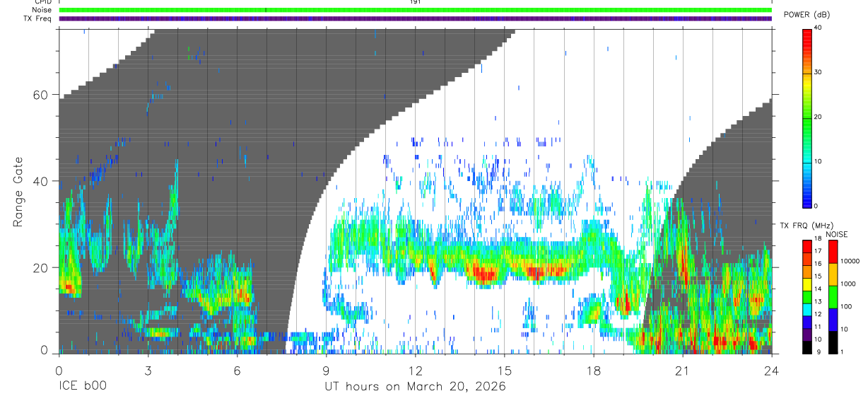The image size is (868, 401).
Task: Click the "18" hour tick on time axis
Action: pyautogui.click(x=594, y=371)
